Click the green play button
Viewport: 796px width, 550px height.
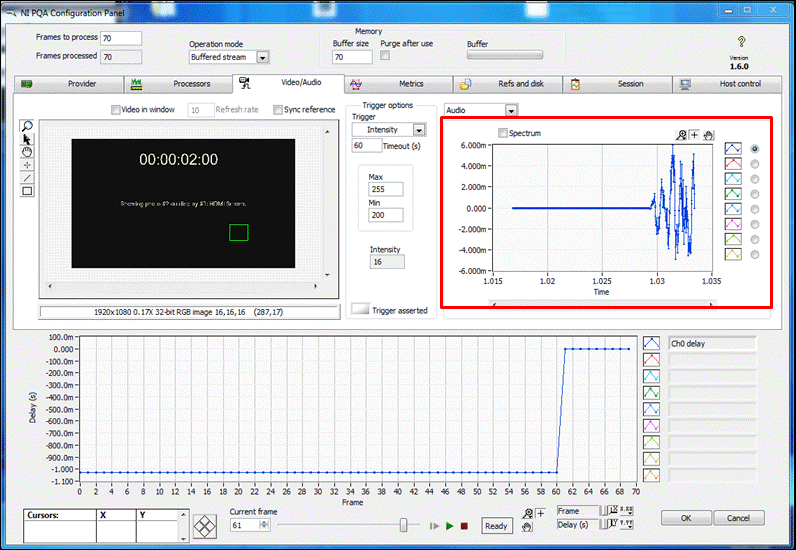click(x=450, y=526)
